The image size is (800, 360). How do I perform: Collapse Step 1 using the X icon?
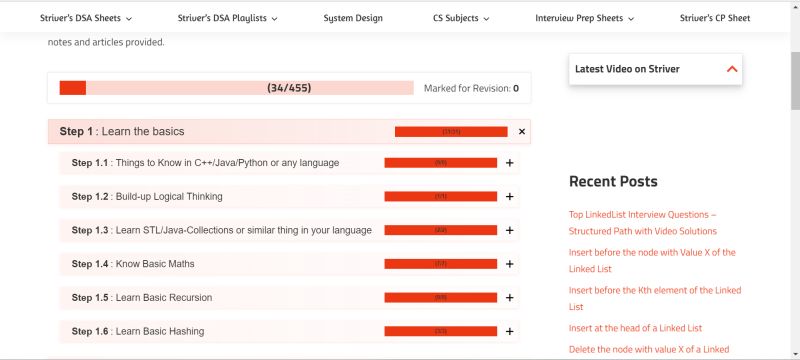[521, 132]
